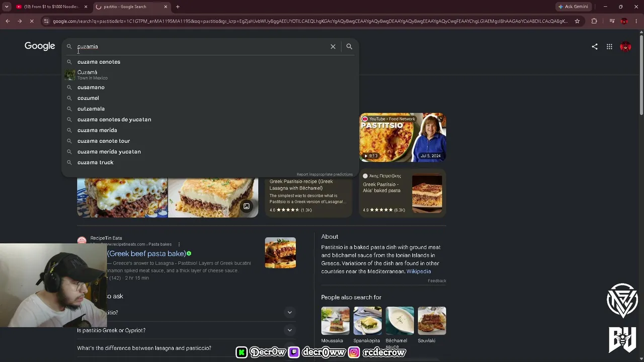Click the Feedback link under About
The image size is (644, 362).
[x=437, y=281]
